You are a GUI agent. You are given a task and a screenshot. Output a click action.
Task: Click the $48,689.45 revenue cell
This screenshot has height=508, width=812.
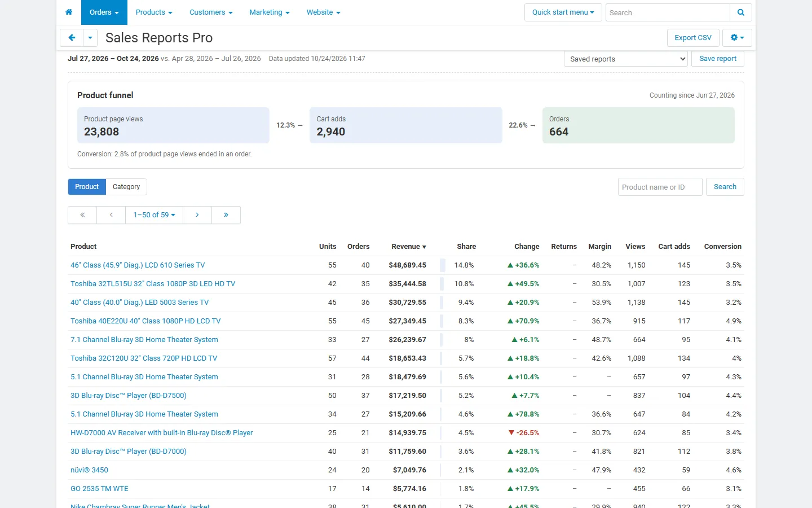point(407,265)
